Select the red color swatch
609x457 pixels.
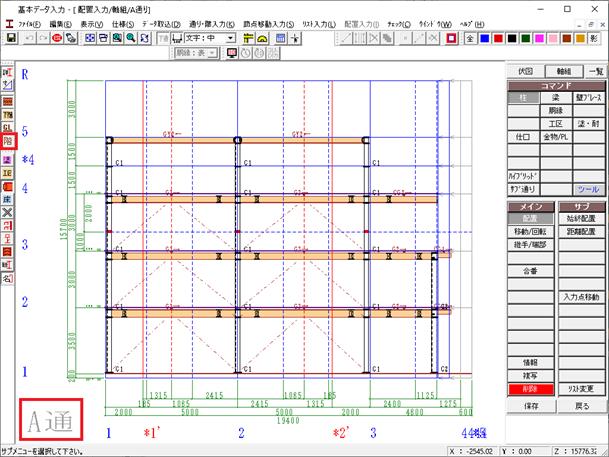coord(498,38)
